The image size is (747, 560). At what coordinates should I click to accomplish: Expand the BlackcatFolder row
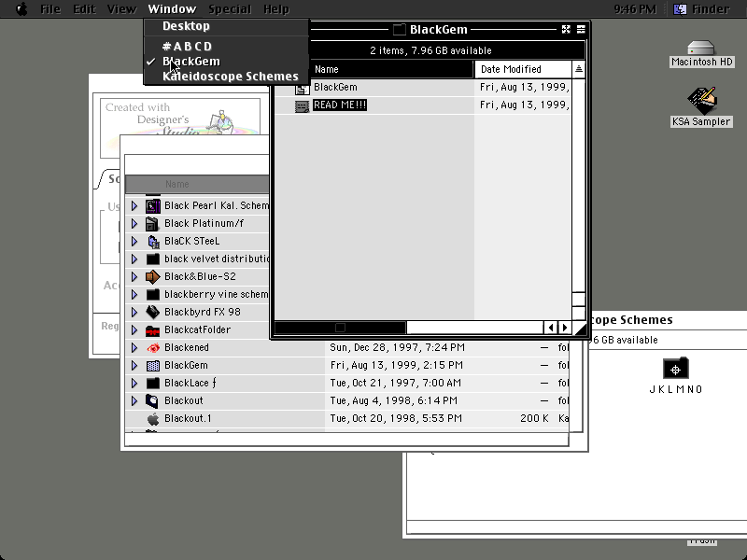pyautogui.click(x=134, y=330)
